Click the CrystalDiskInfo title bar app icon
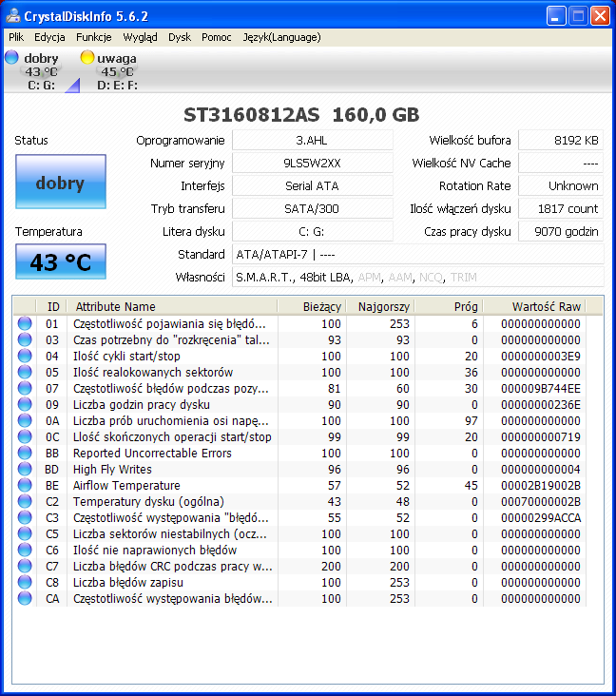 tap(13, 16)
